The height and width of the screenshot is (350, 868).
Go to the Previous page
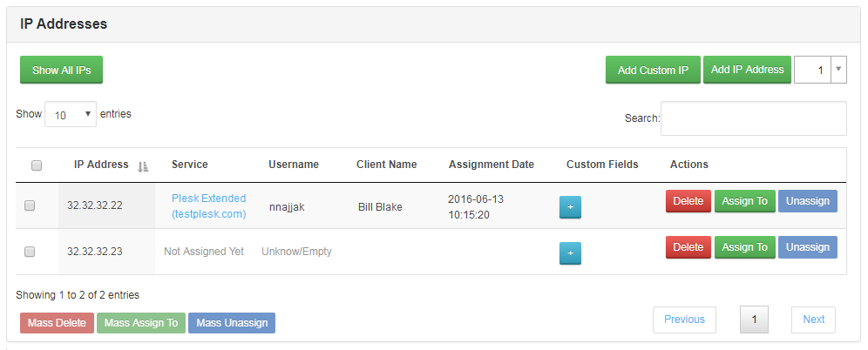684,320
